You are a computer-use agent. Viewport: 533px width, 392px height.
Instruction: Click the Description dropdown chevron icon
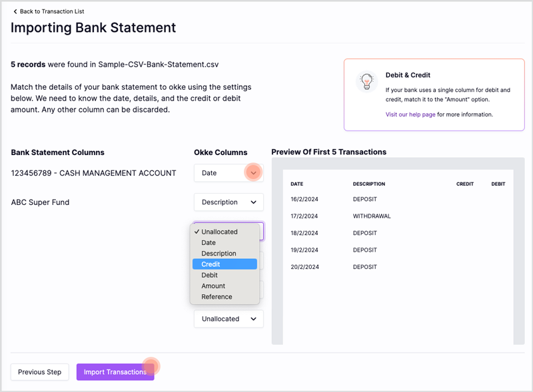coord(253,202)
